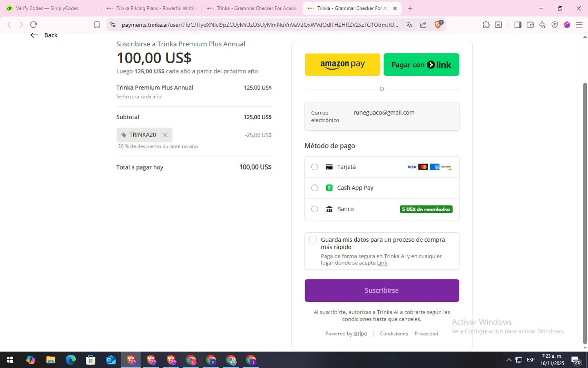Screen dimensions: 588x368
Task: Click the network icon in the system tray
Action: pyautogui.click(x=519, y=360)
